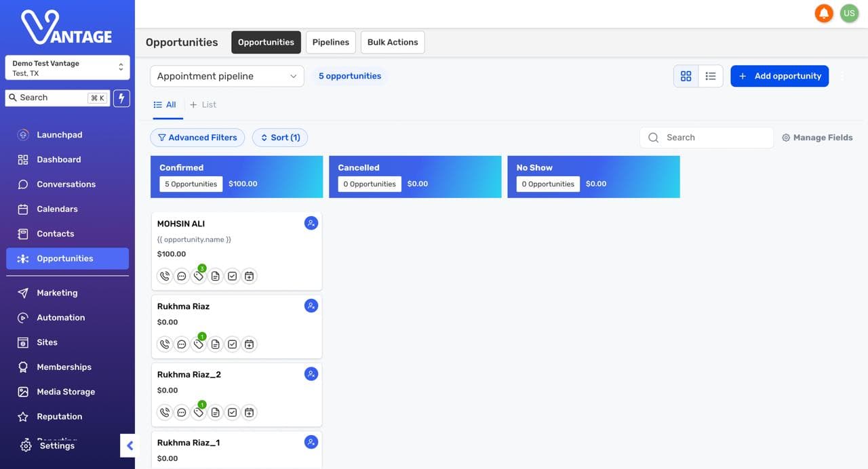Expand the Demo Test Vantage account switcher

[67, 68]
